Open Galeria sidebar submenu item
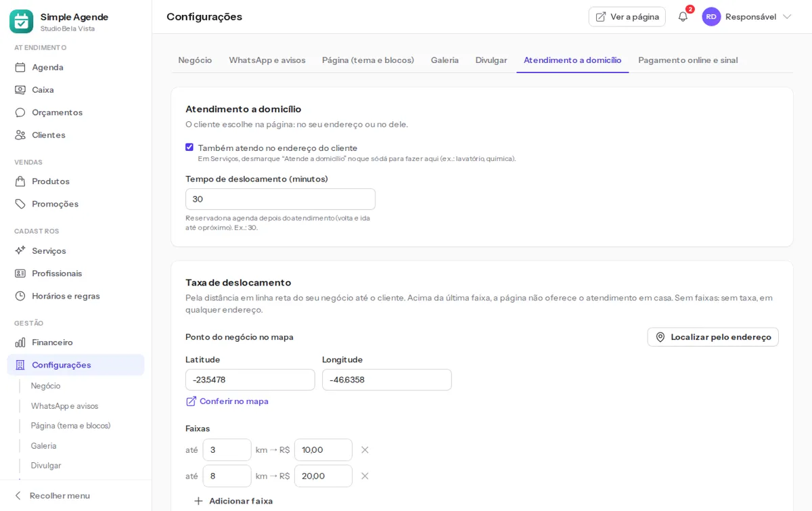Viewport: 812px width, 511px height. tap(43, 446)
